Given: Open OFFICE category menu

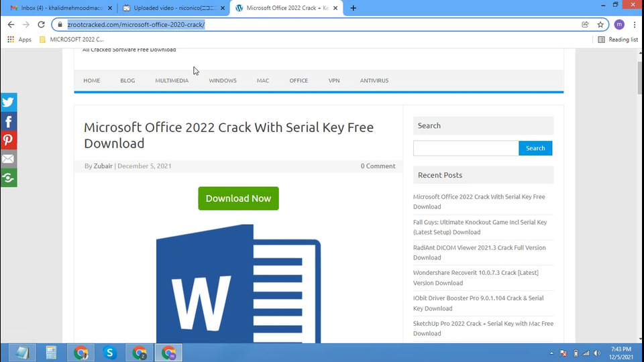Looking at the screenshot, I should coord(299,80).
